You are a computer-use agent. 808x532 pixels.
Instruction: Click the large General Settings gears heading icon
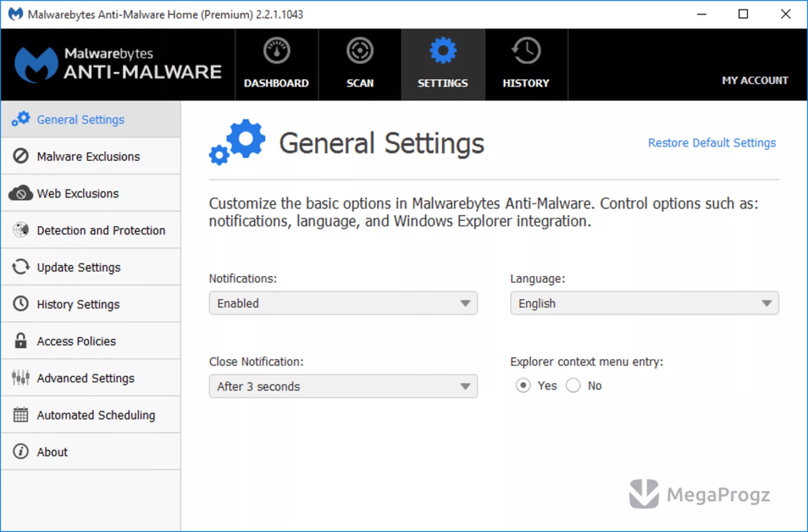pyautogui.click(x=237, y=142)
